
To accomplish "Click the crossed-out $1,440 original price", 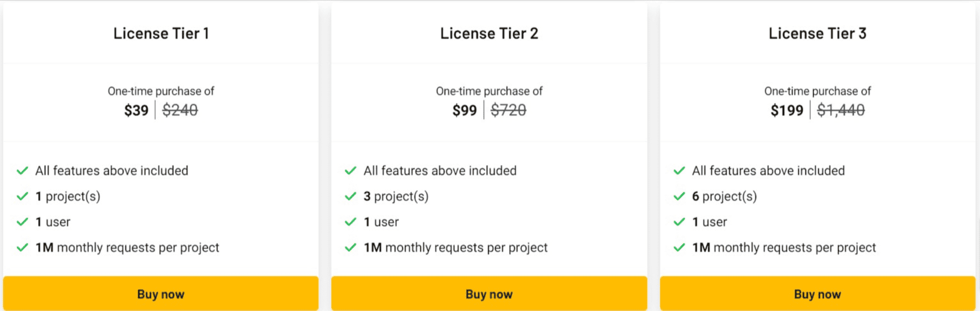I will tap(841, 111).
